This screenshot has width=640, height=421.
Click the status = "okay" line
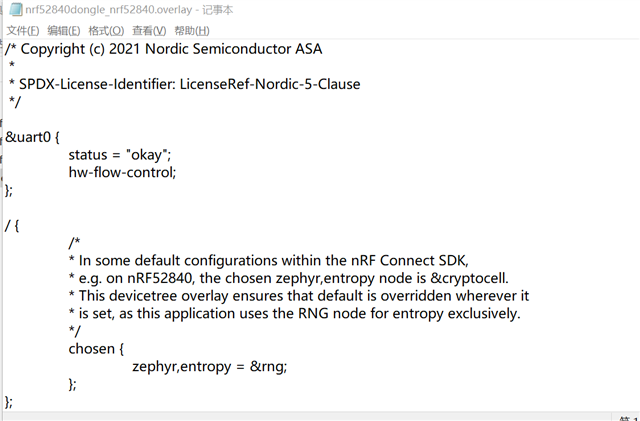click(x=120, y=155)
